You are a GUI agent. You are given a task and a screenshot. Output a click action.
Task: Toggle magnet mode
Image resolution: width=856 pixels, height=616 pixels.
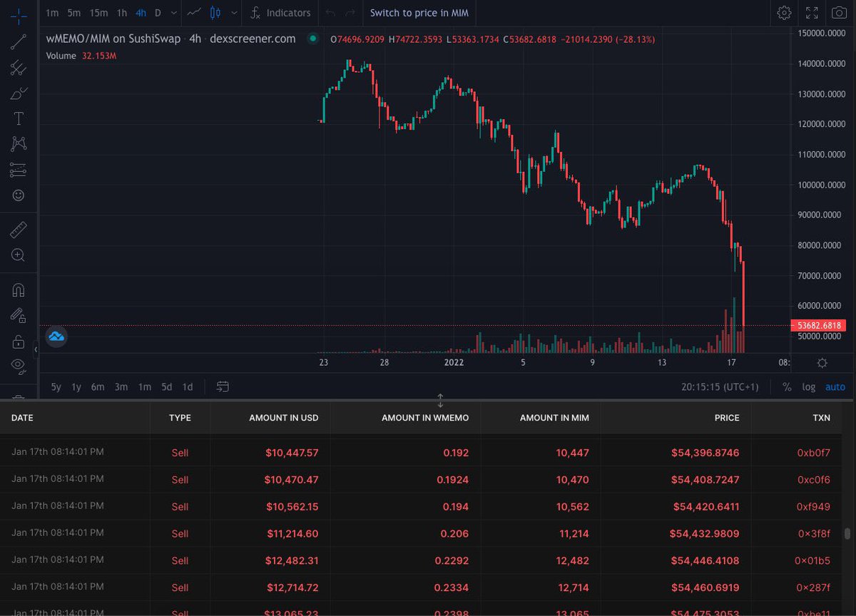[19, 290]
